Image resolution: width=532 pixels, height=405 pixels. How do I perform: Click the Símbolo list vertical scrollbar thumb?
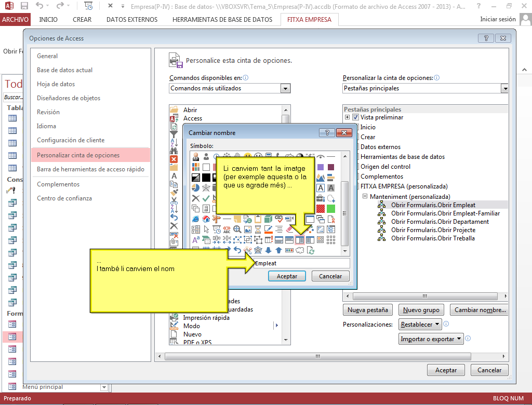345,214
